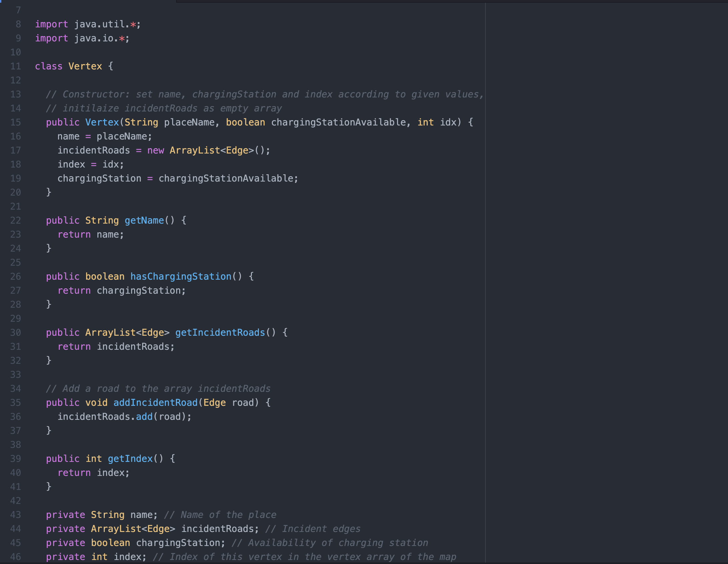Click the import java.util statement

(88, 24)
